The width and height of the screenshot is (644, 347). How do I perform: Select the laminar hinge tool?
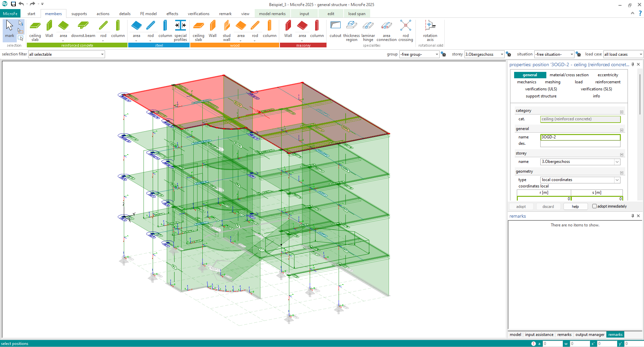pyautogui.click(x=368, y=30)
